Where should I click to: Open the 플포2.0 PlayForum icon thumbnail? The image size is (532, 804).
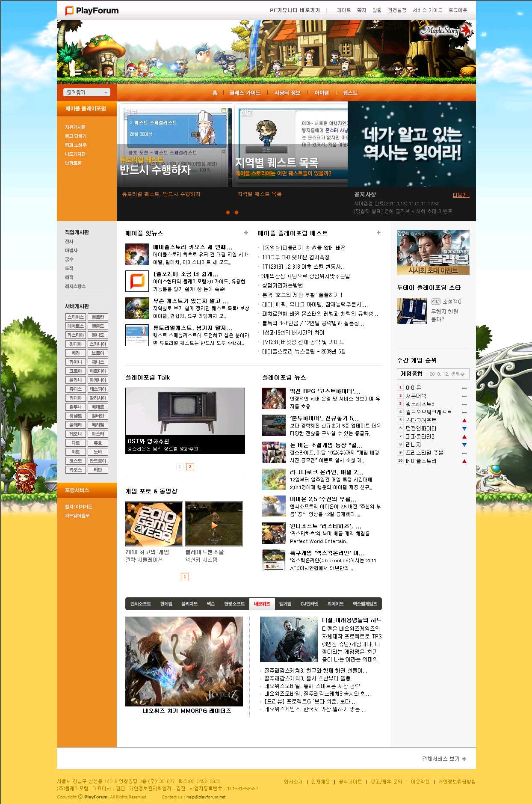[137, 281]
